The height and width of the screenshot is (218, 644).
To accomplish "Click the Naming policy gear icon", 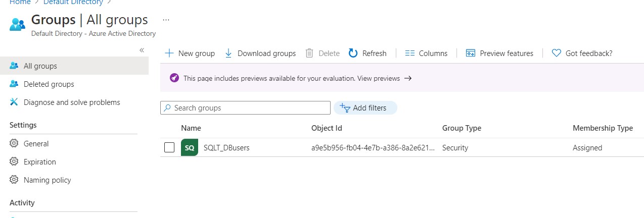I will coord(14,180).
